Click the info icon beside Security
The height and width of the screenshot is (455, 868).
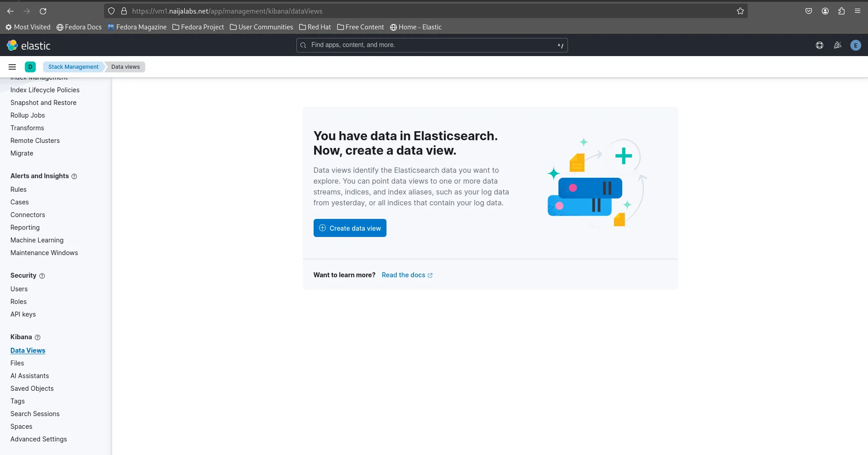(42, 276)
